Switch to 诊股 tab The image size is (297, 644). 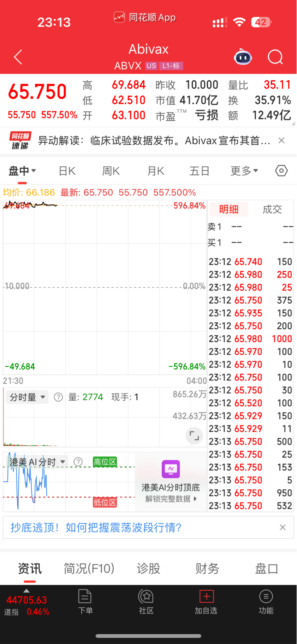coord(148,569)
